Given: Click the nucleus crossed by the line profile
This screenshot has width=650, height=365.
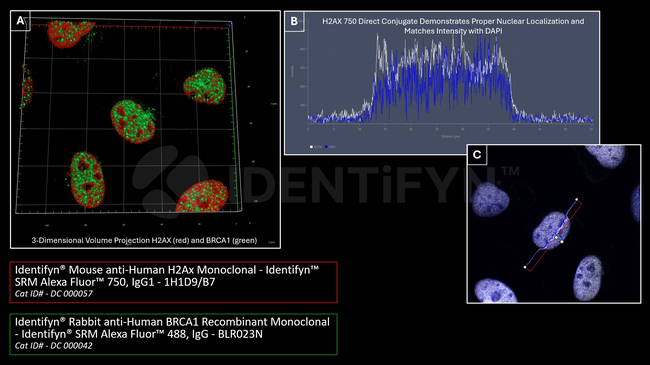Looking at the screenshot, I should tap(551, 230).
